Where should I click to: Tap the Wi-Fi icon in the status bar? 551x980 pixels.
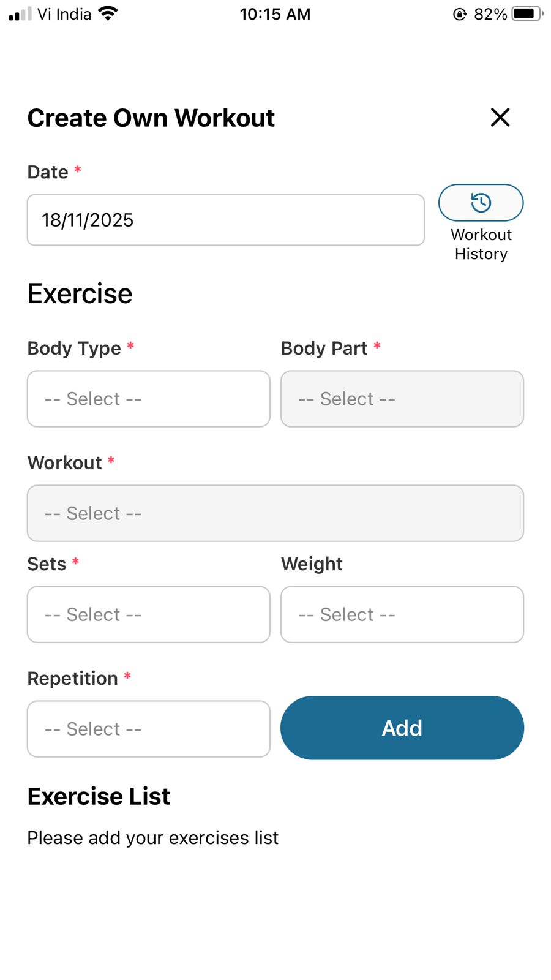[108, 13]
